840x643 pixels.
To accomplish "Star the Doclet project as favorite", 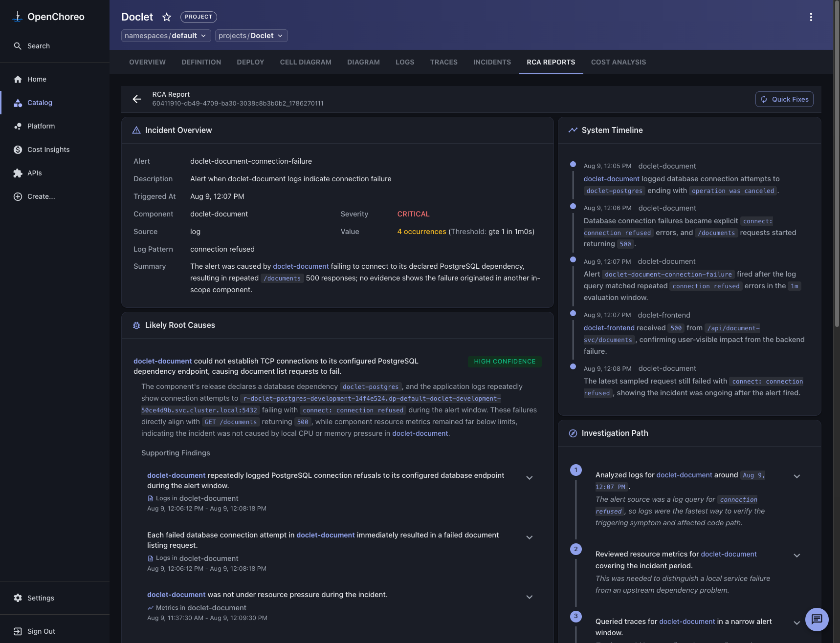I will pyautogui.click(x=167, y=17).
